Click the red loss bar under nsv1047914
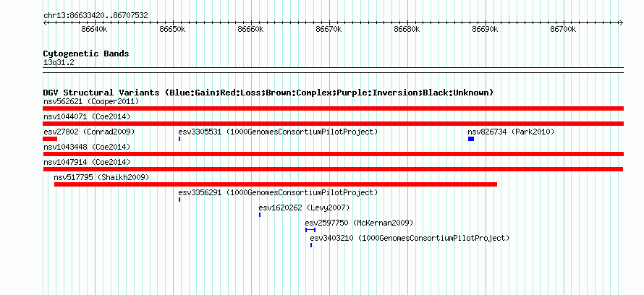Screen dimensions: 644x295 tap(333, 169)
